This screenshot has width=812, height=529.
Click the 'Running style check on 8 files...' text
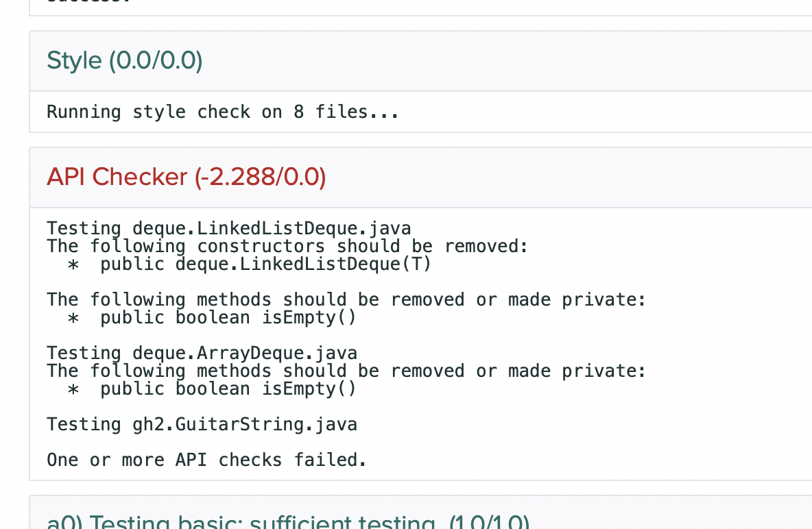223,112
